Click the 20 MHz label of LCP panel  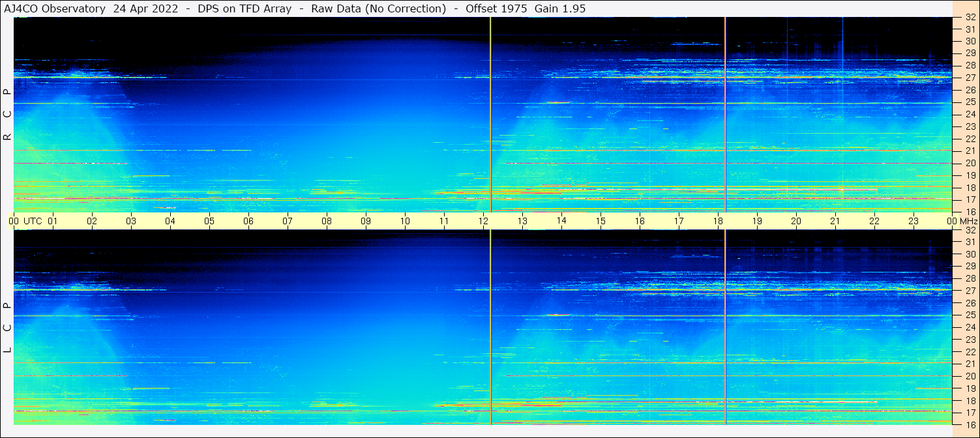click(x=970, y=376)
